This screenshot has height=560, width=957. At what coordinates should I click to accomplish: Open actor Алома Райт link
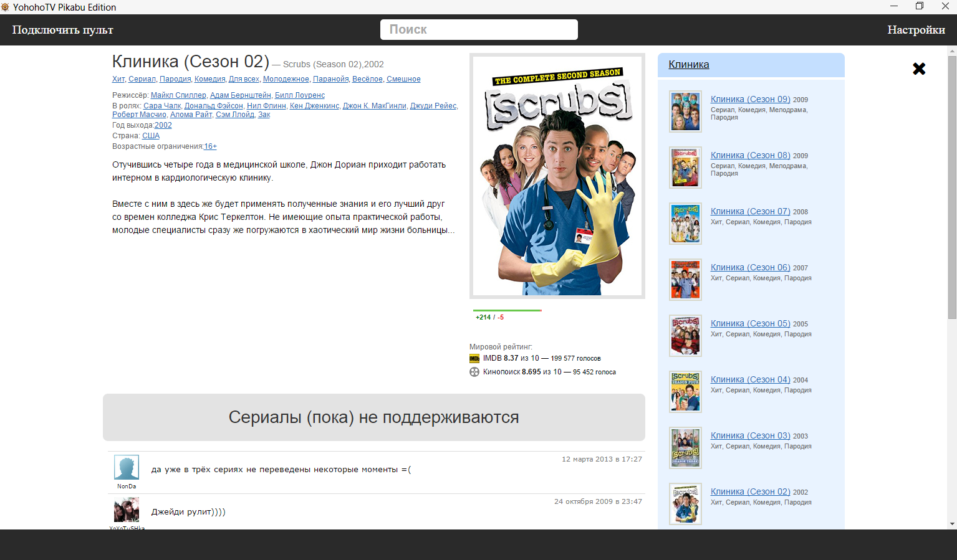click(191, 115)
